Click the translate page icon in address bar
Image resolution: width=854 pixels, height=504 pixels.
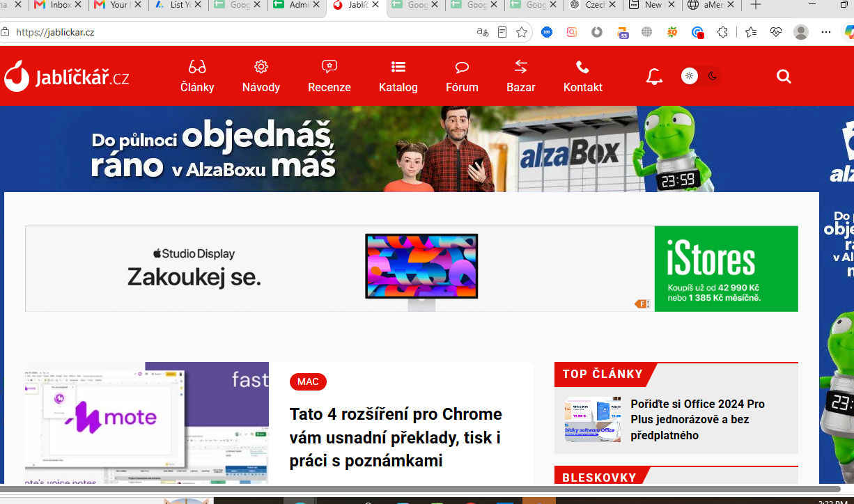(482, 32)
